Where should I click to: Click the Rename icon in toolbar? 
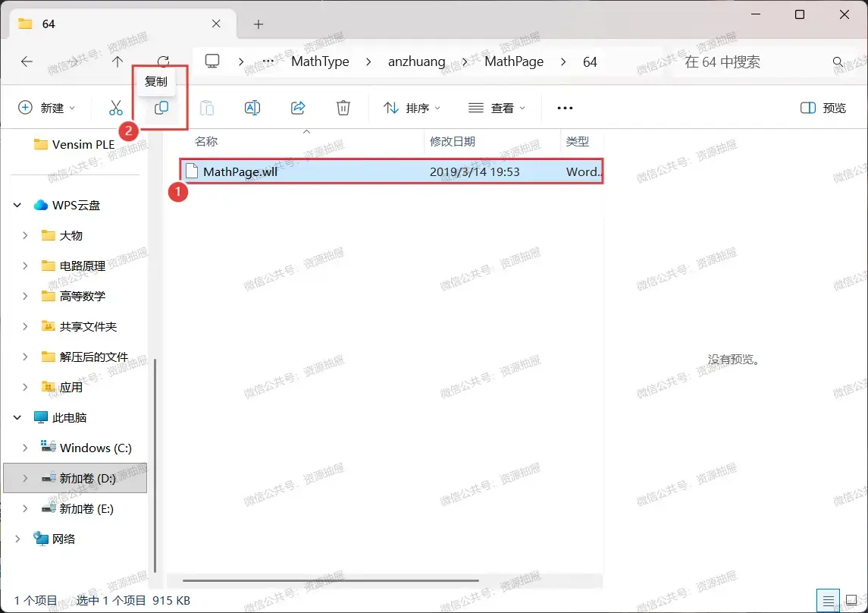(x=252, y=108)
